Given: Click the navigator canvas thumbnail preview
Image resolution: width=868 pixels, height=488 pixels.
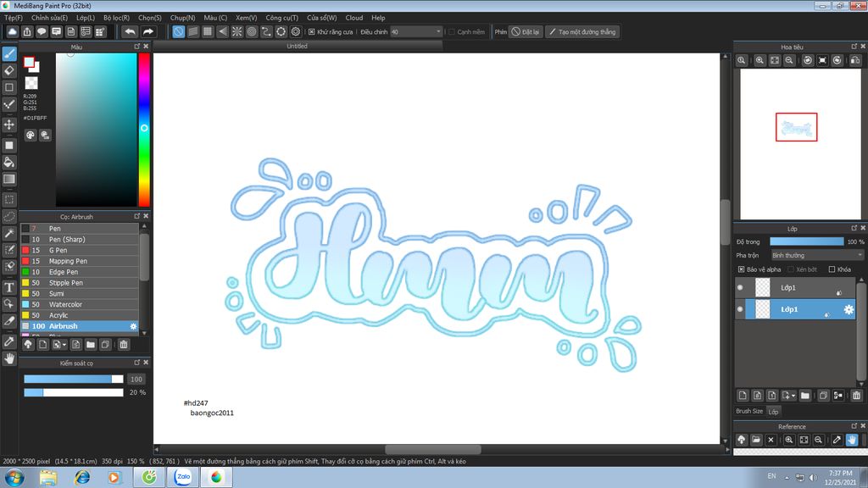Looking at the screenshot, I should [800, 144].
